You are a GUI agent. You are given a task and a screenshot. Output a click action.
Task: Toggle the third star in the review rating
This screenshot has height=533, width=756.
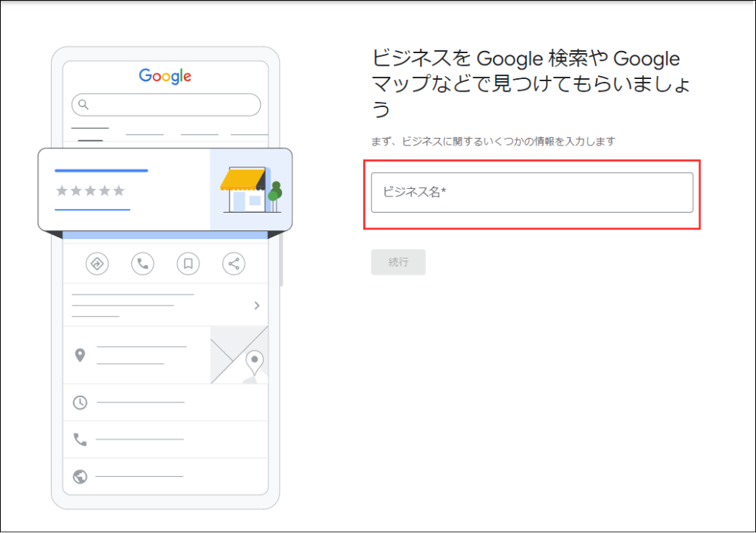tap(92, 191)
